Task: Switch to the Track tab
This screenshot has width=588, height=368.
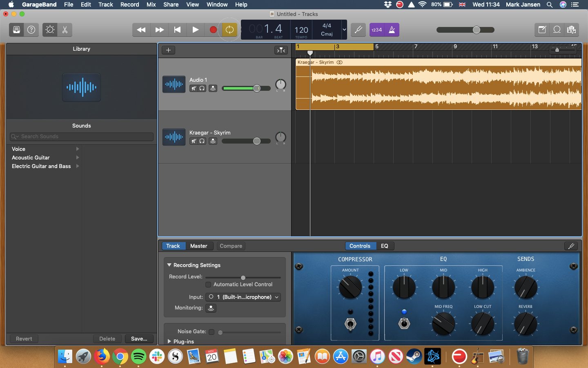Action: (x=173, y=246)
